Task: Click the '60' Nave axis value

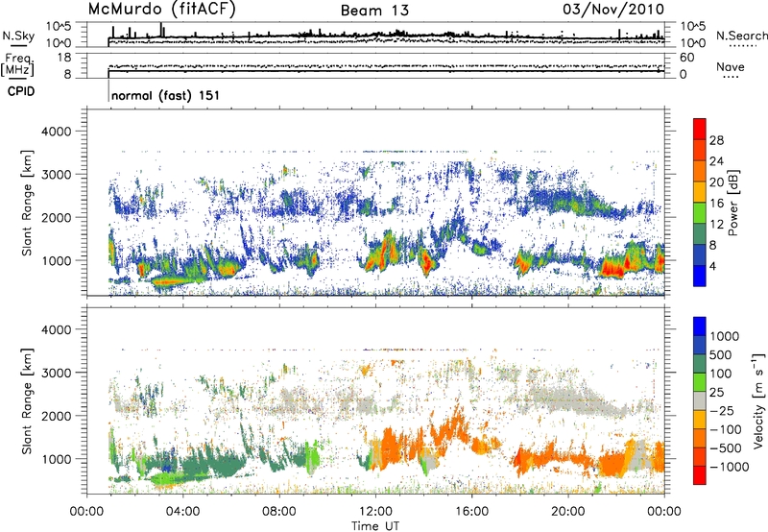Action: click(687, 58)
